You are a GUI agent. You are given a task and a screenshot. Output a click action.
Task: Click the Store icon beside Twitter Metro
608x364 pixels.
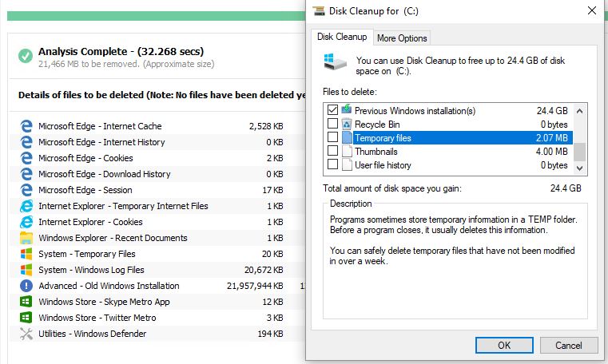pos(26,318)
